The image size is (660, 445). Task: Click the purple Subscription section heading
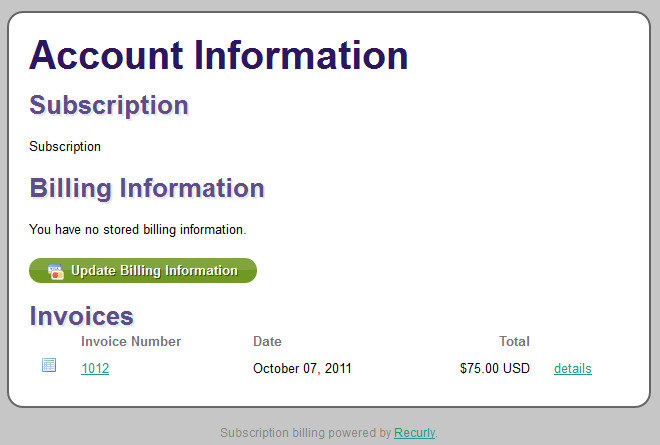click(x=109, y=105)
